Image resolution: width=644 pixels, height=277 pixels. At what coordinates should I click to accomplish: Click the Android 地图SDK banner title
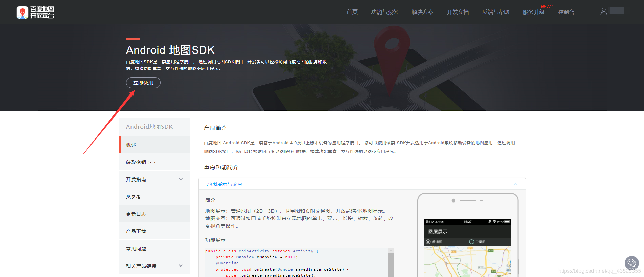tap(170, 50)
